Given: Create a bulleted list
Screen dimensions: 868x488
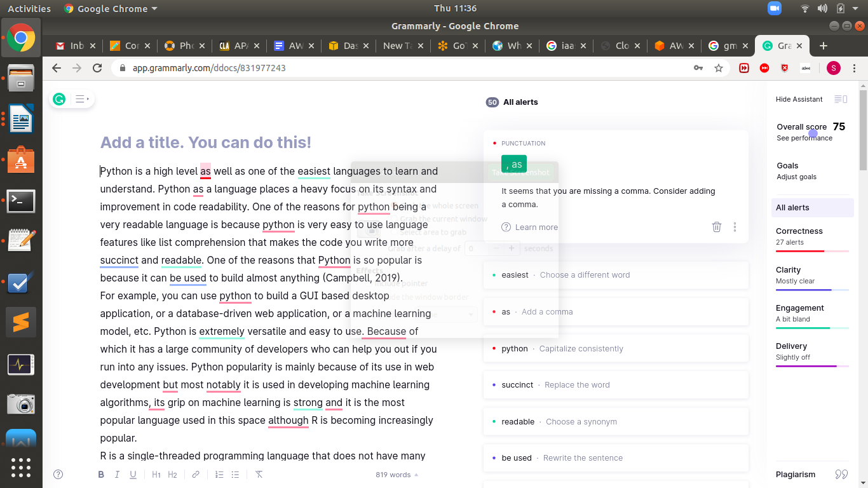Looking at the screenshot, I should point(235,474).
